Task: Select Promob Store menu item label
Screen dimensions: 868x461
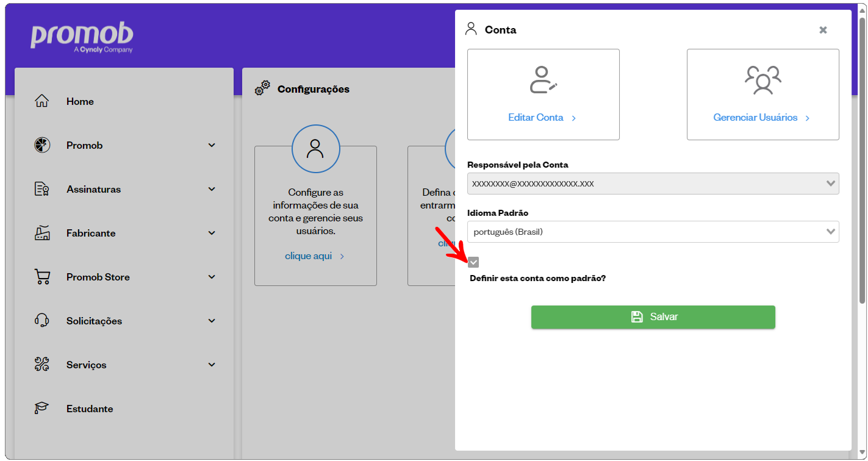Action: [x=98, y=277]
